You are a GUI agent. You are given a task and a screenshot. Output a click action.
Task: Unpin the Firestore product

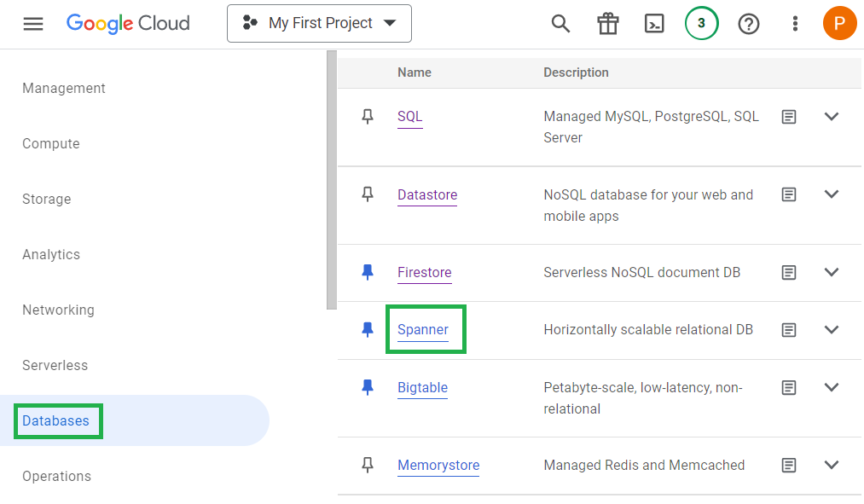click(368, 272)
